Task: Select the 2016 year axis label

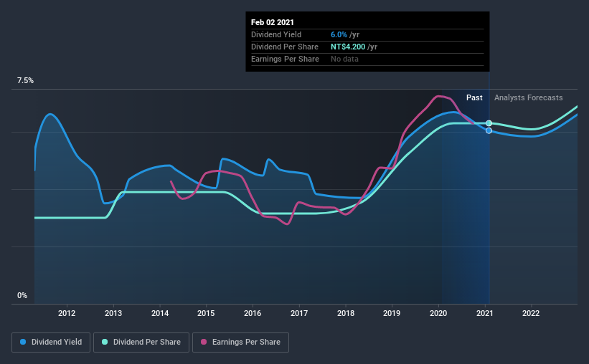Action: [x=253, y=313]
